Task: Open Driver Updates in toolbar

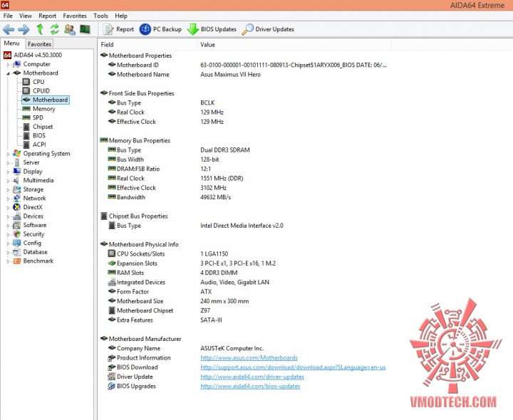Action: pyautogui.click(x=268, y=29)
